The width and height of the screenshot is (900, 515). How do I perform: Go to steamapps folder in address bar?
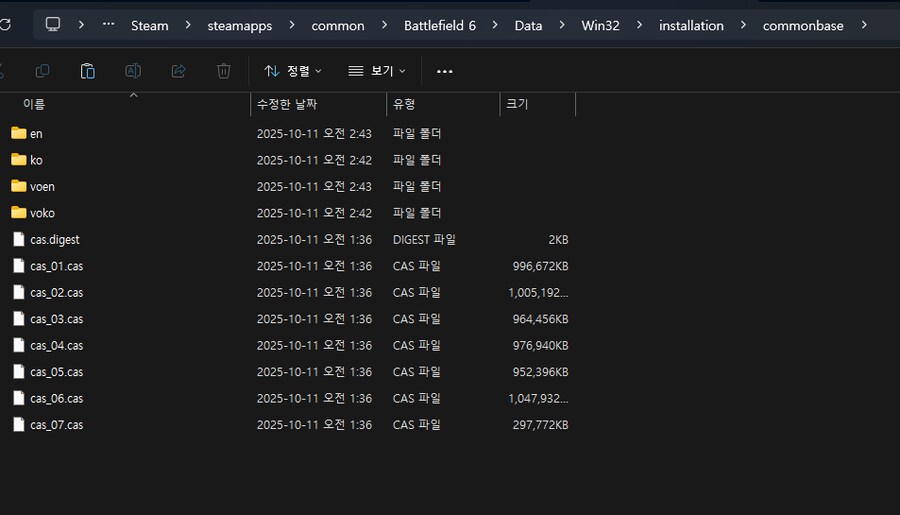(x=240, y=25)
